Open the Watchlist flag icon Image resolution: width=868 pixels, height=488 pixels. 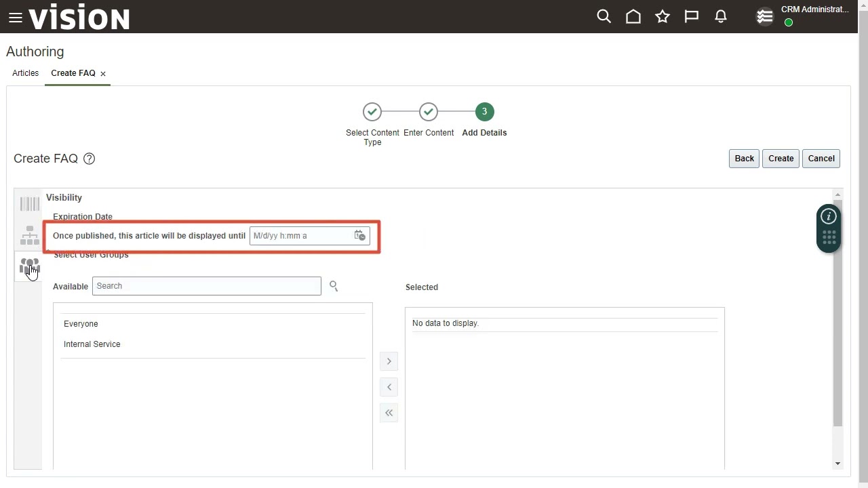(692, 17)
